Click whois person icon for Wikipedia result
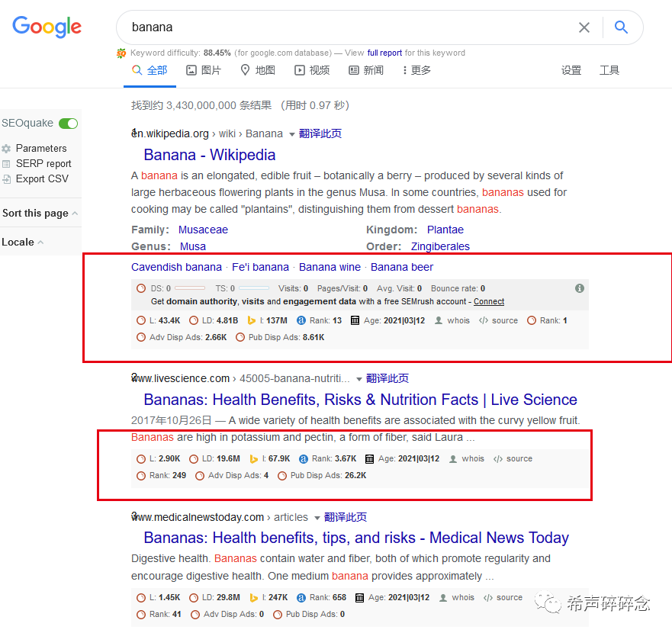 [x=439, y=320]
